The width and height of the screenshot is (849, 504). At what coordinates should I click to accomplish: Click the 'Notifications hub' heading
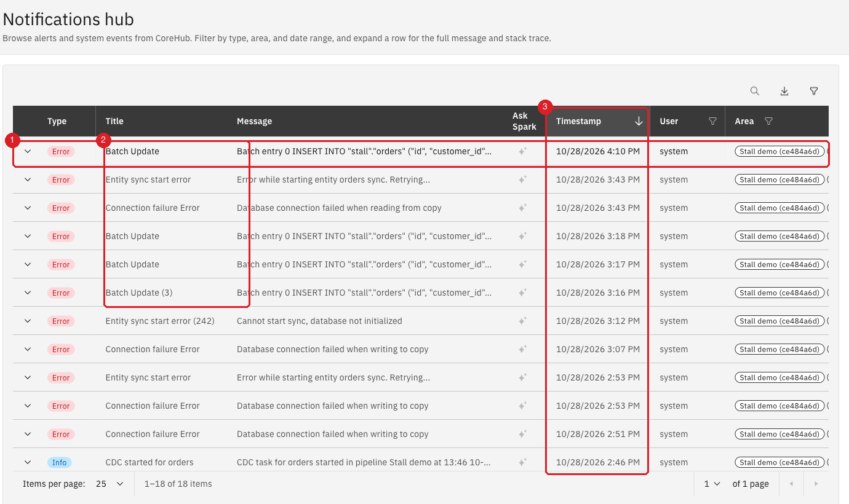[68, 19]
